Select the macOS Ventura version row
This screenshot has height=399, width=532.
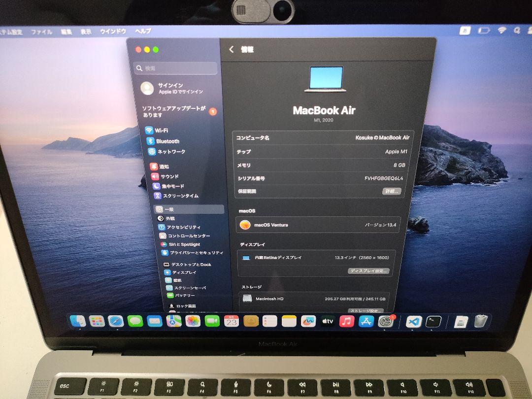point(318,225)
